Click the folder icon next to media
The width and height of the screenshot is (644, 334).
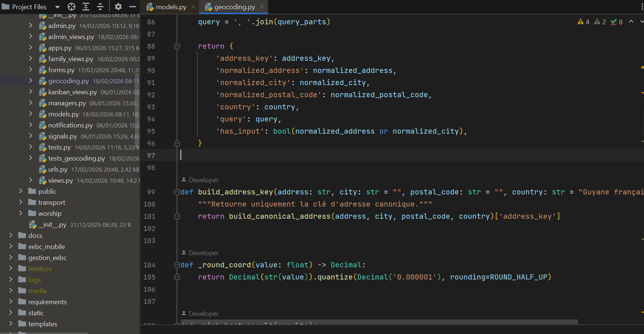click(x=22, y=291)
